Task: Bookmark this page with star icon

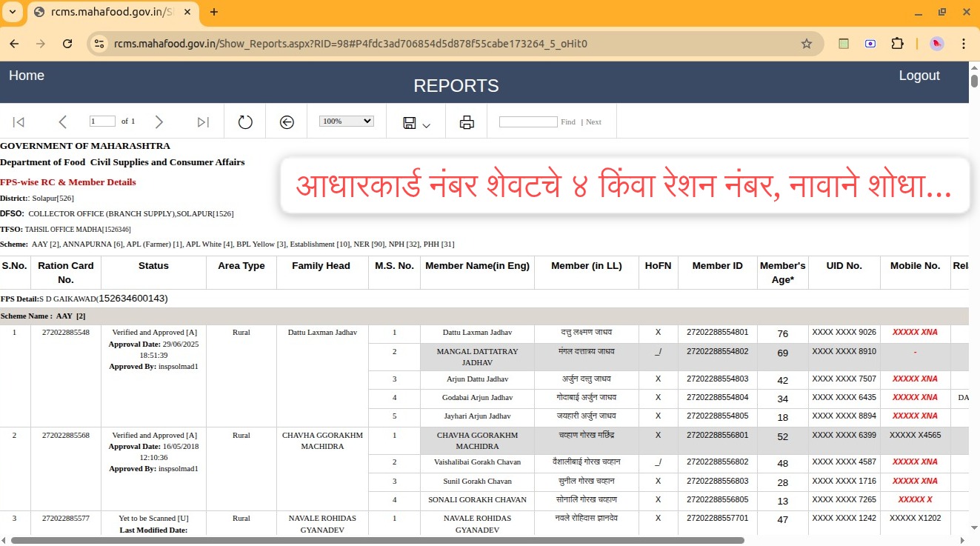Action: pyautogui.click(x=807, y=44)
